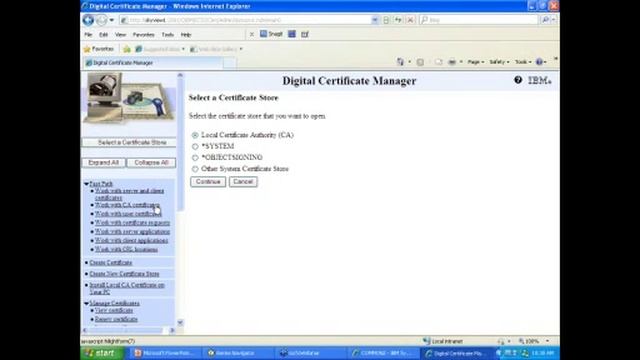Open the recent pages dropdown next to Forward
Viewport: 640px width, 360px height.
(111, 20)
